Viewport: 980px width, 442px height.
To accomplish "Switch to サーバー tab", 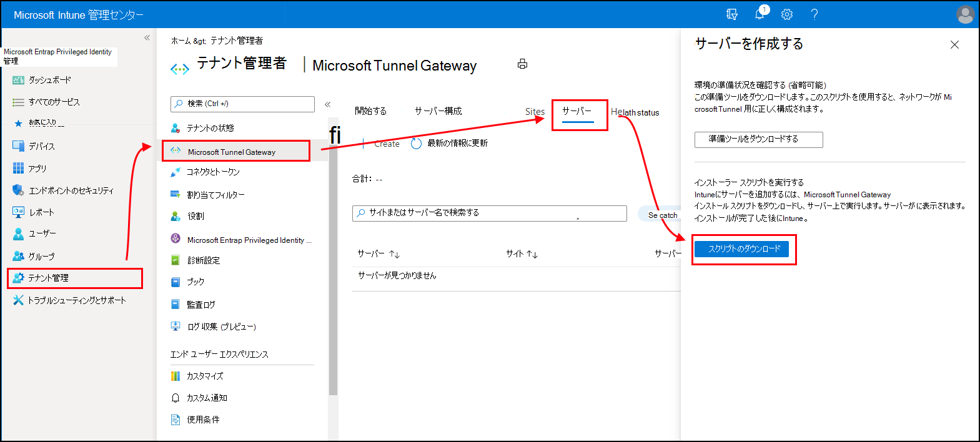I will pyautogui.click(x=577, y=111).
